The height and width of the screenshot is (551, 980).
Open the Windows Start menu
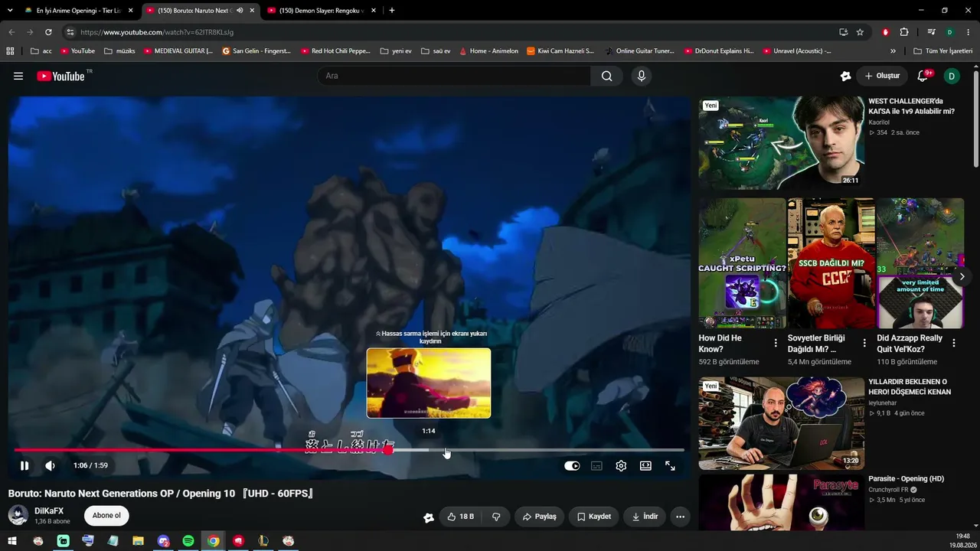pos(12,541)
